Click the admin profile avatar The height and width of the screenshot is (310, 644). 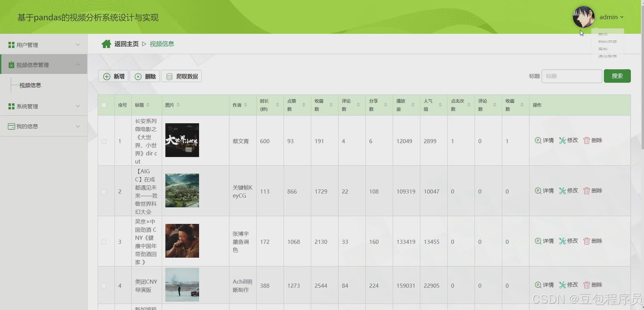click(x=584, y=17)
